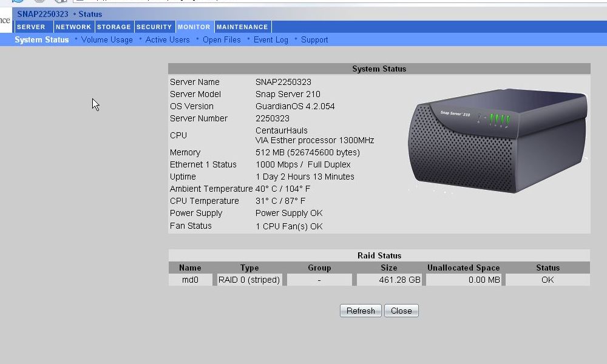Click the 461.28 GB size cell
This screenshot has height=364, width=607.
(x=389, y=280)
